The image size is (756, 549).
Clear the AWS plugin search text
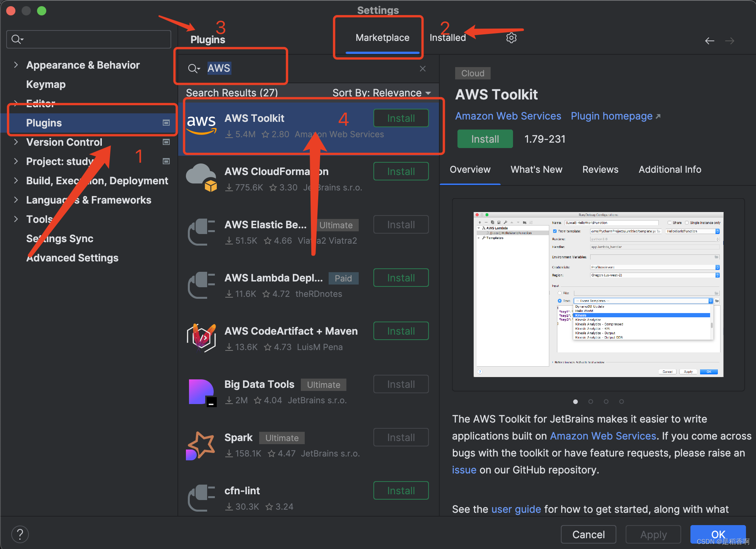pyautogui.click(x=423, y=69)
